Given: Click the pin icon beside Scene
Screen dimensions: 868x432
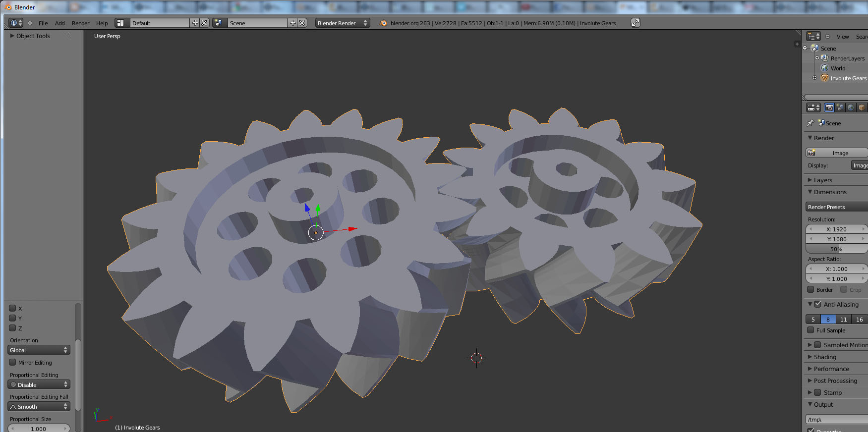Looking at the screenshot, I should pos(810,123).
